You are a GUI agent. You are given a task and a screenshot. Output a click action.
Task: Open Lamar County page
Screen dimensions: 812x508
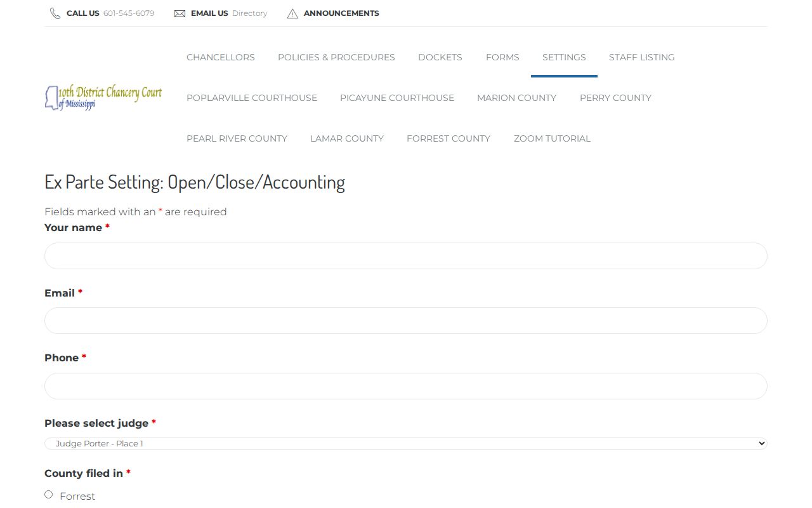tap(347, 138)
